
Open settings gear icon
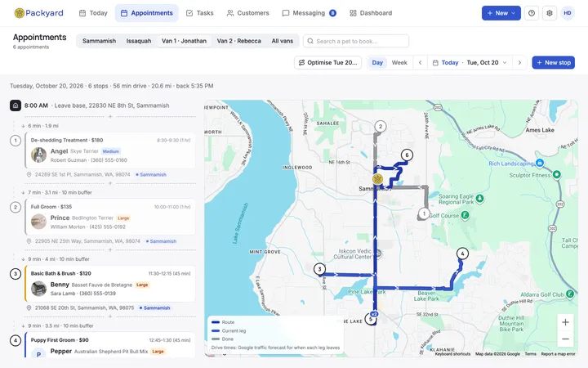point(550,13)
